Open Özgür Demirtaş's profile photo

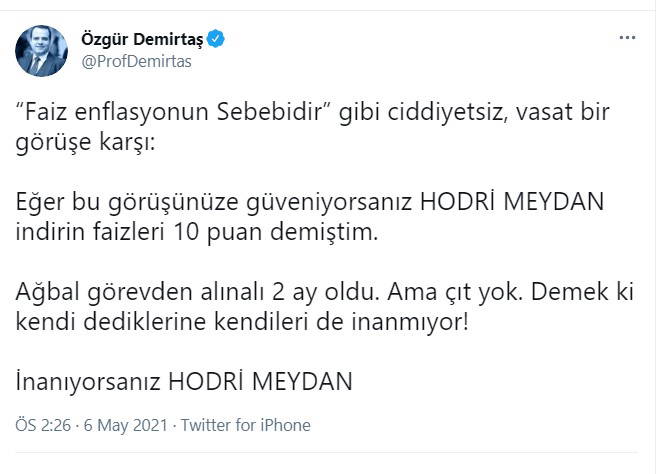click(41, 50)
